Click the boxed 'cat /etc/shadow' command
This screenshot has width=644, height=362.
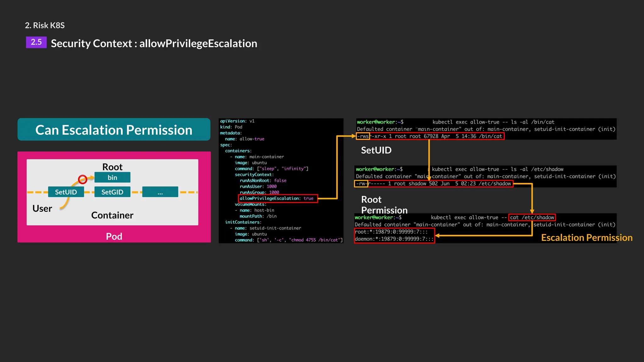coord(532,217)
